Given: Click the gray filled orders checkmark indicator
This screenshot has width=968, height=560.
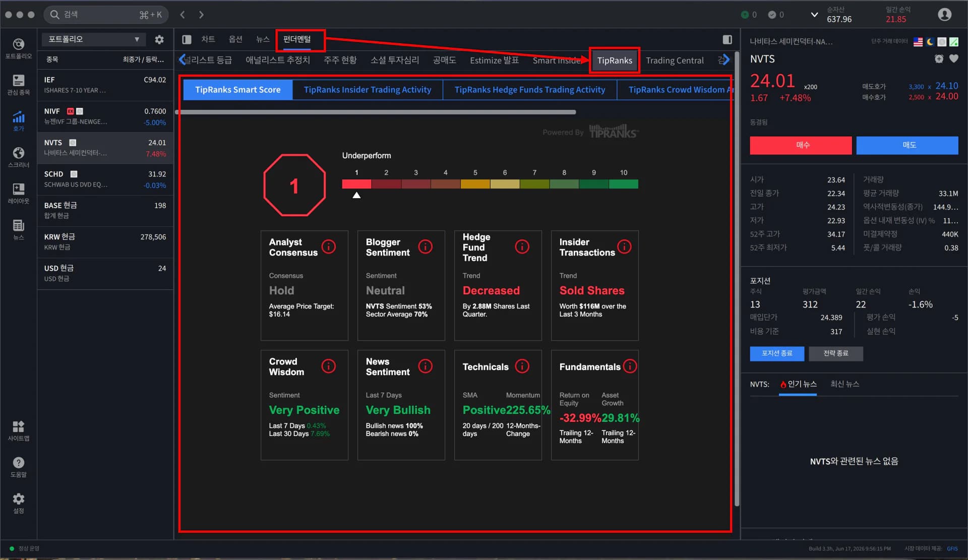Looking at the screenshot, I should [x=776, y=15].
